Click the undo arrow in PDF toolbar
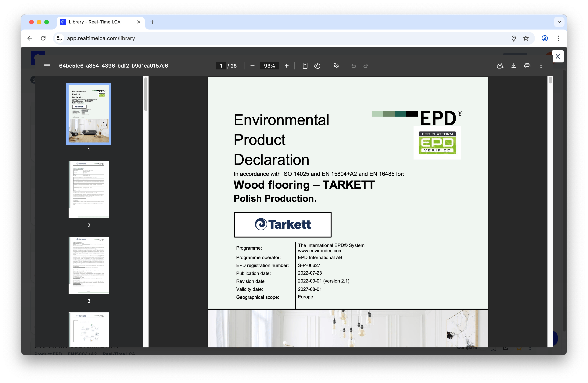This screenshot has width=588, height=383. 353,66
